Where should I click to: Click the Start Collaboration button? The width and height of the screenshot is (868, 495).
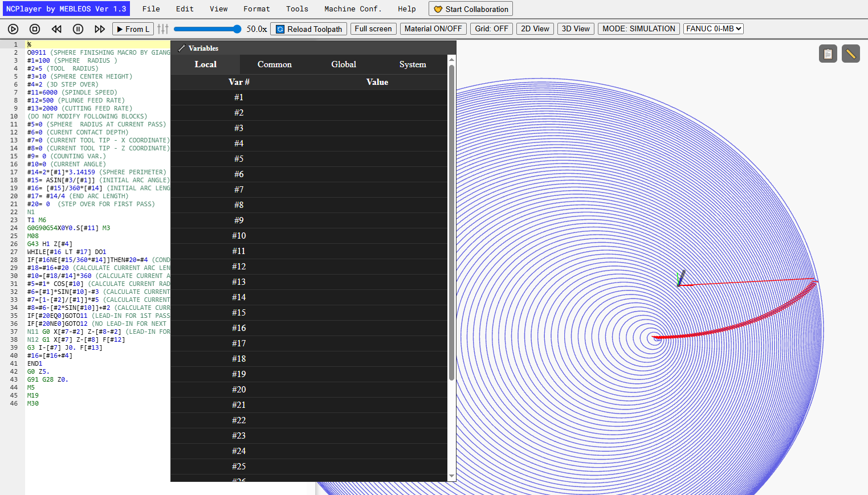[471, 9]
